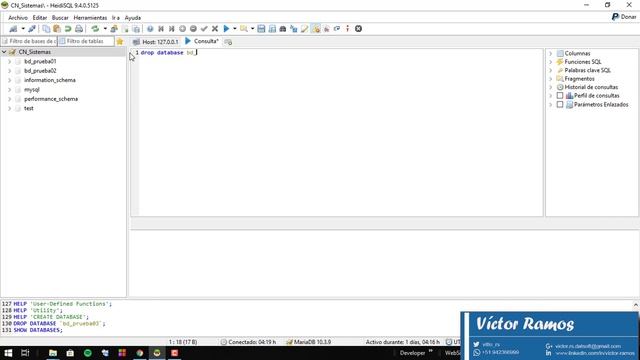
Task: Expand the performance_schema node
Action: pos(10,99)
